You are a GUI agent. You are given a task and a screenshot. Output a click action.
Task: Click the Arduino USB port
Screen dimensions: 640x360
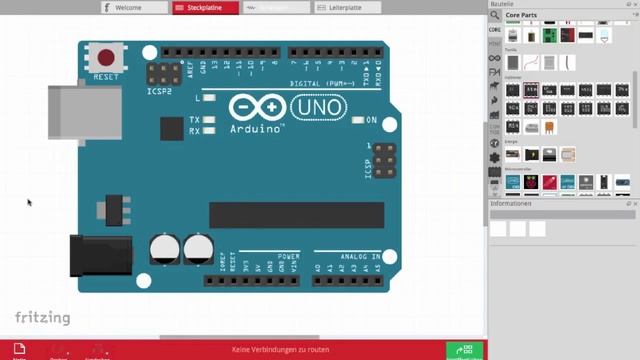[85, 113]
